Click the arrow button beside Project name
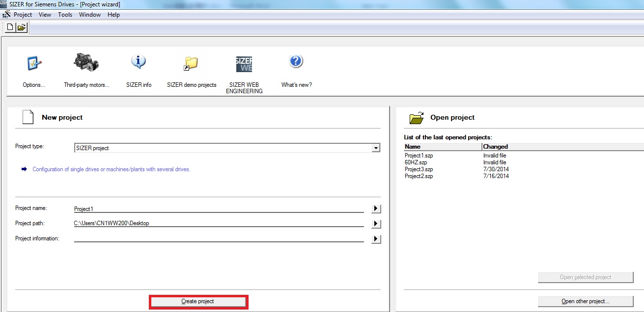The image size is (644, 312). coord(376,209)
